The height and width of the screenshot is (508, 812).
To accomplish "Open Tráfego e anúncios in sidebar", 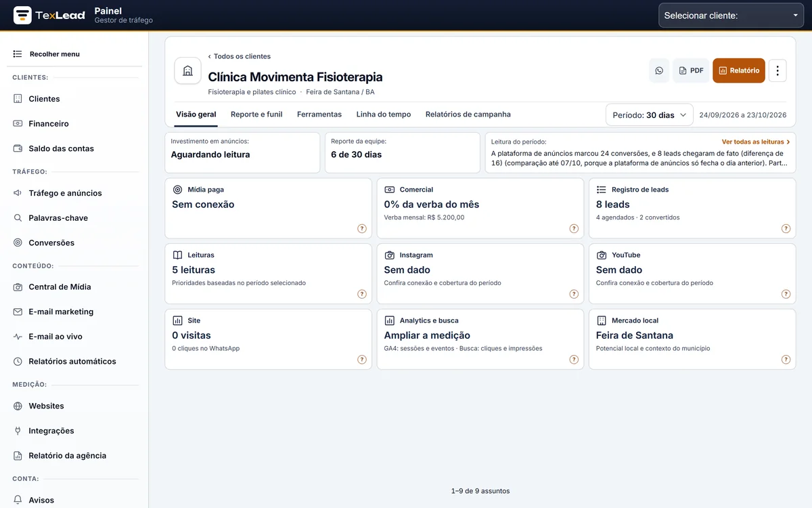I will pyautogui.click(x=74, y=193).
